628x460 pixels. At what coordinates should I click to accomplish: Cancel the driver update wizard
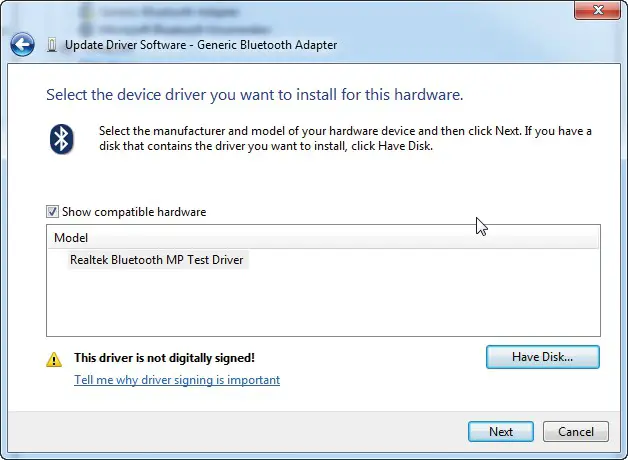pyautogui.click(x=576, y=432)
